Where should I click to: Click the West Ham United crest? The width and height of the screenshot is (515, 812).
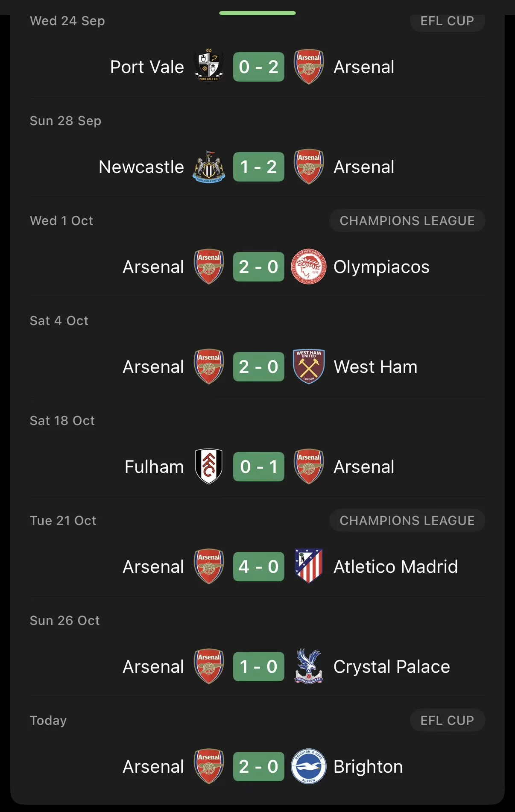[309, 366]
